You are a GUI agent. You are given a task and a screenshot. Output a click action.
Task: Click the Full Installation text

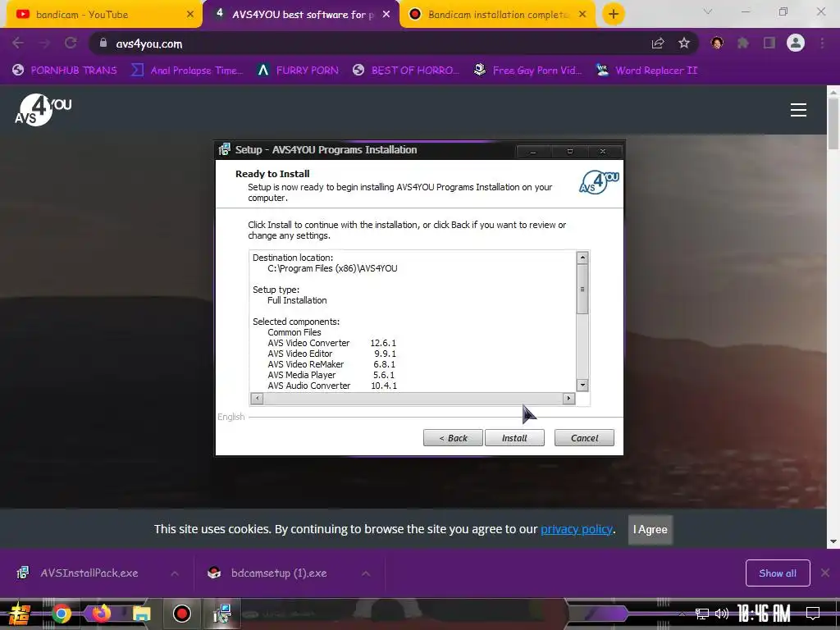pos(297,300)
